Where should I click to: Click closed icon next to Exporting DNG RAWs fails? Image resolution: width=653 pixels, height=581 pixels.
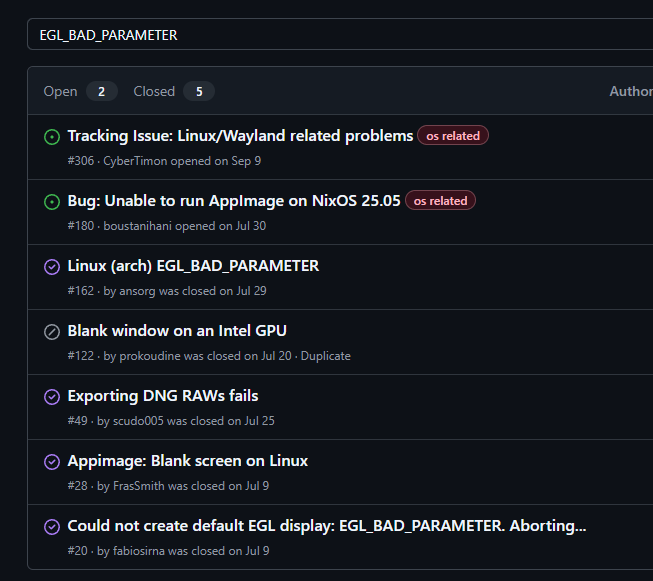52,397
